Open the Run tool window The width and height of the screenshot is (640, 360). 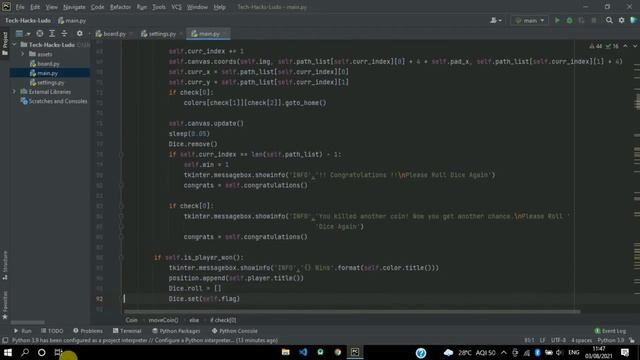(x=22, y=331)
